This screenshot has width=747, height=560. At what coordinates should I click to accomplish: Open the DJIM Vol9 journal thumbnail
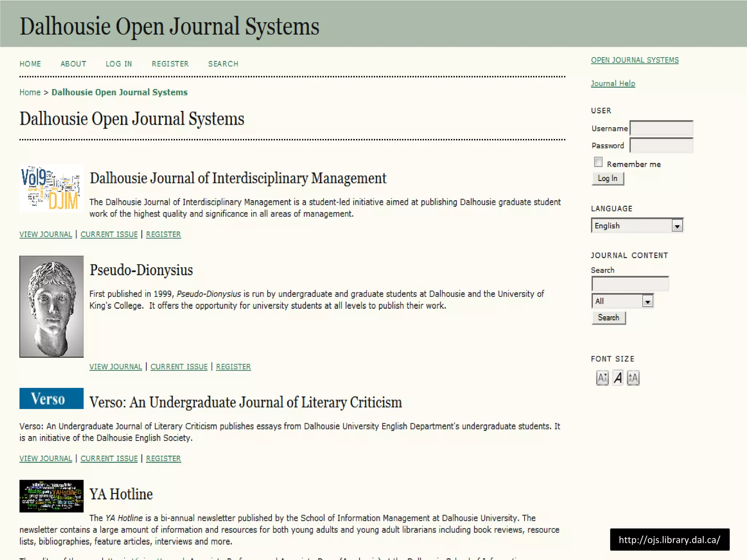51,188
